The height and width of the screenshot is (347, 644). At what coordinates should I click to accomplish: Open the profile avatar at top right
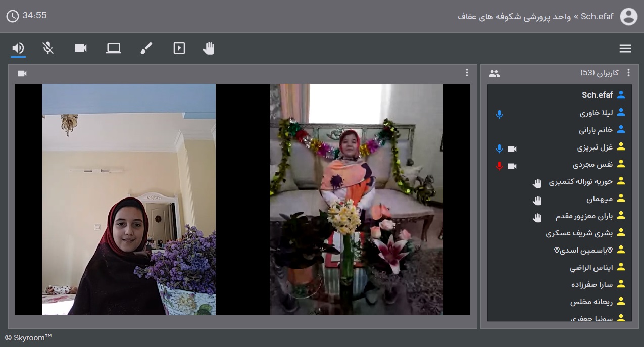pyautogui.click(x=628, y=17)
